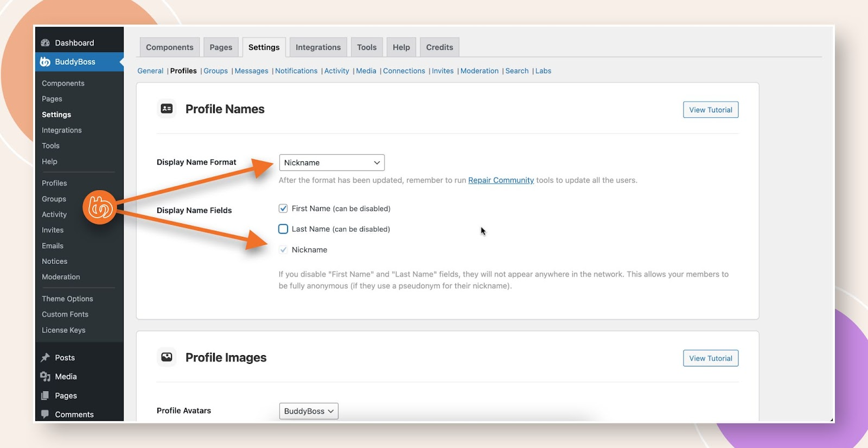868x448 pixels.
Task: Open the Profile Avatars BuddyBoss dropdown
Action: tap(309, 411)
